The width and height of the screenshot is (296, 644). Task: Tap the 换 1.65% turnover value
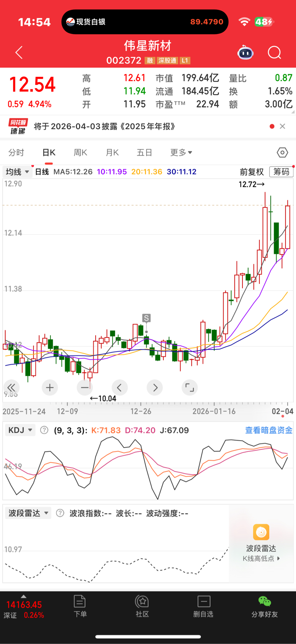click(261, 91)
